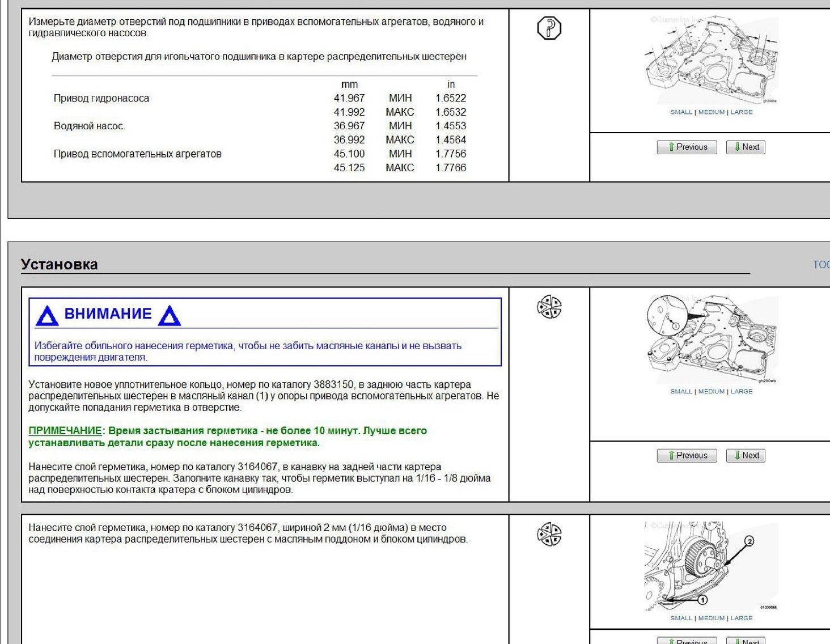Image resolution: width=830 pixels, height=644 pixels.
Task: Click the Установка section heading
Action: [x=59, y=264]
